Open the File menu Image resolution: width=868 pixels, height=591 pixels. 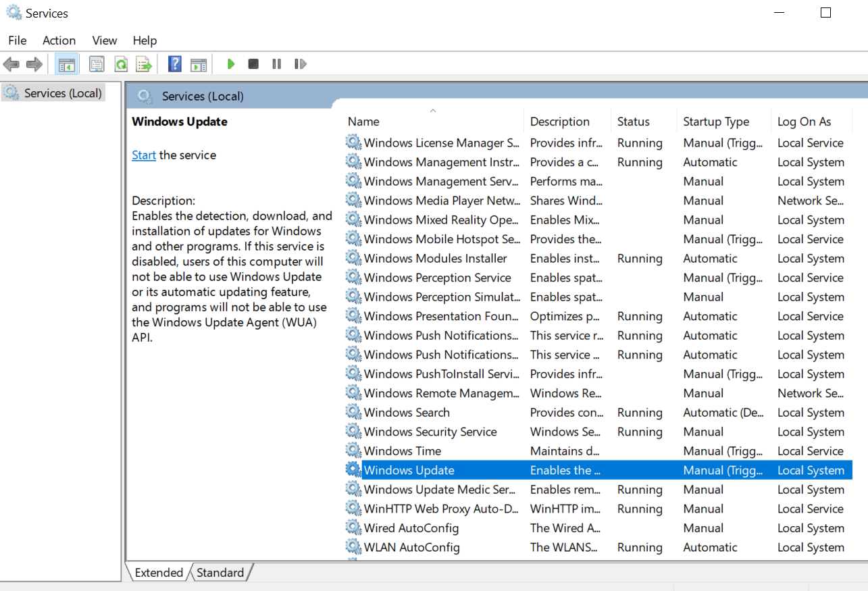[x=18, y=41]
